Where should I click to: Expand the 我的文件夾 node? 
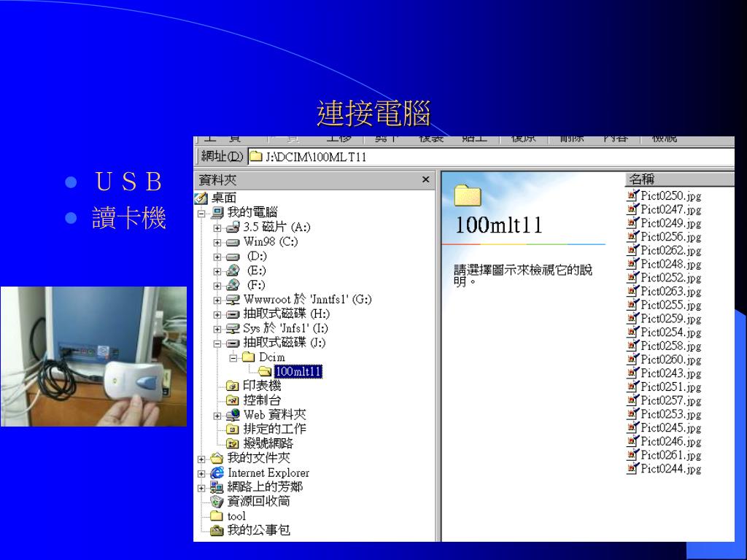pos(201,459)
